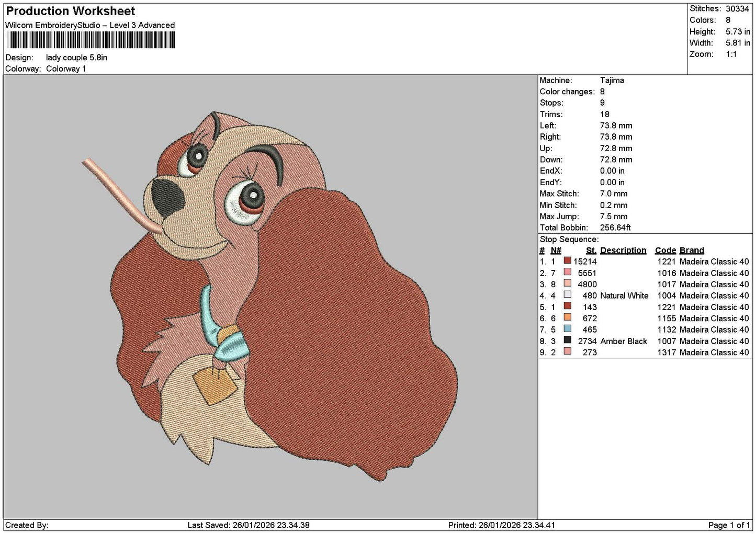Click the Natural White color swatch

point(567,296)
